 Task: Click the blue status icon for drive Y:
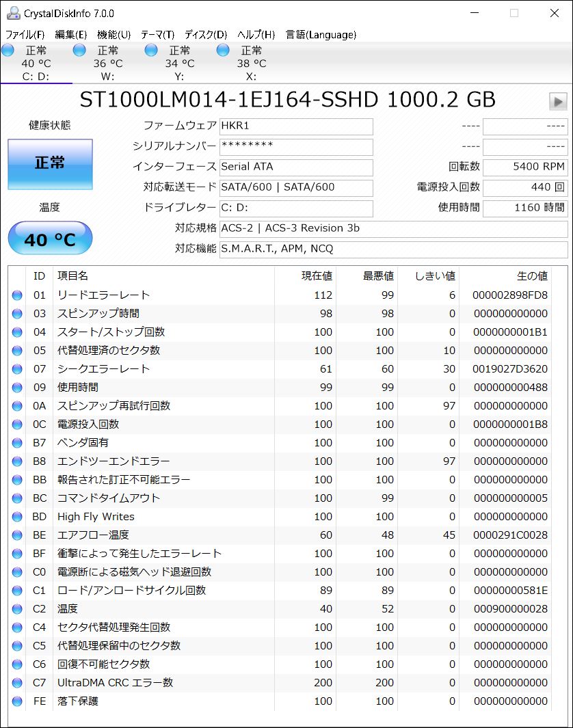pyautogui.click(x=150, y=49)
